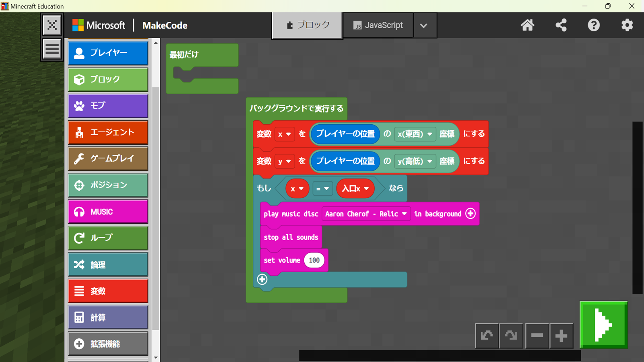This screenshot has width=644, height=362.
Task: Switch to the ブロック editor tab
Action: point(308,25)
